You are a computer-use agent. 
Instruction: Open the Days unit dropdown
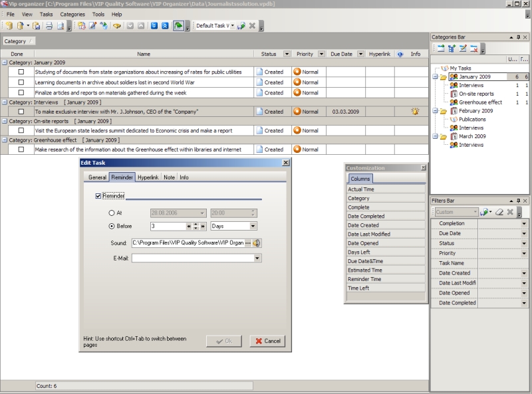pos(253,226)
